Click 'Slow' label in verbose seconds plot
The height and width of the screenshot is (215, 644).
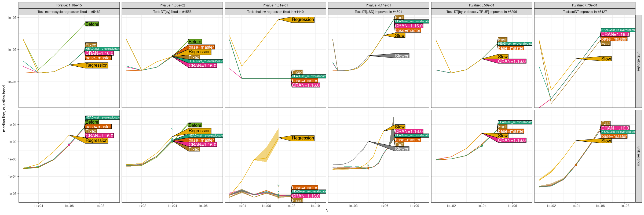point(503,136)
